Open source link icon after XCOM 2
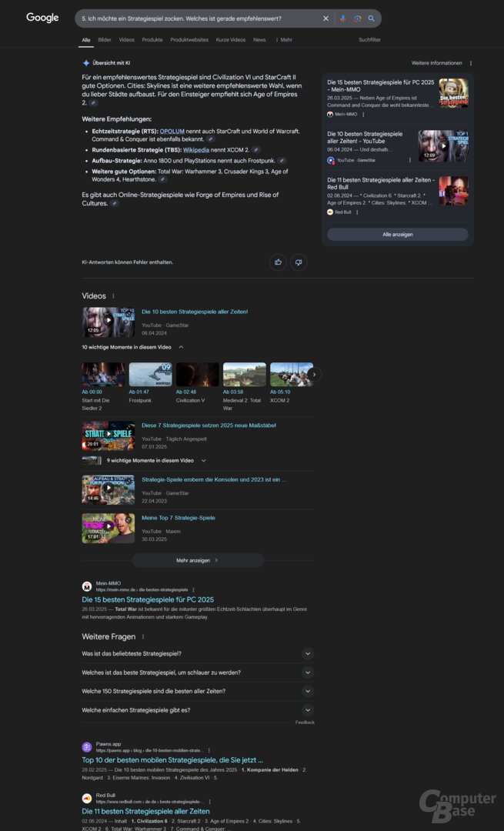Screen dimensions: 504x831 [256, 150]
